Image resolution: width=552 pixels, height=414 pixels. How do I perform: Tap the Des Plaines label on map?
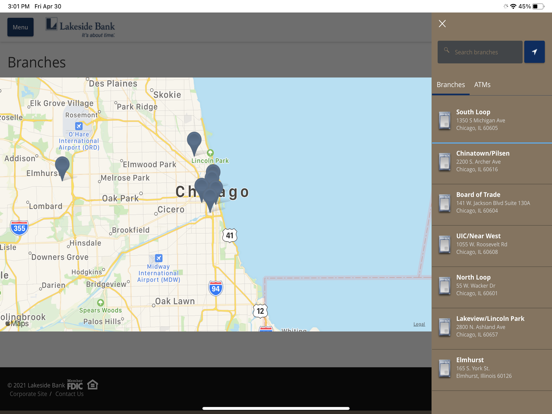click(x=113, y=83)
